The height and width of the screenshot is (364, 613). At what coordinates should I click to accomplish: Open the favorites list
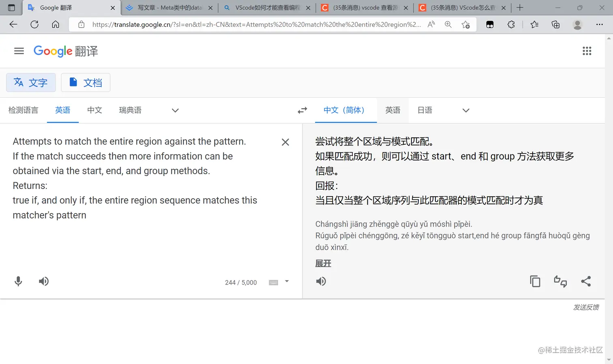tap(534, 24)
